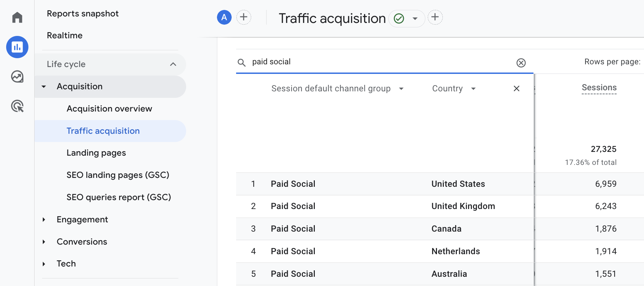
Task: Open the Session default channel group dropdown
Action: [x=401, y=89]
